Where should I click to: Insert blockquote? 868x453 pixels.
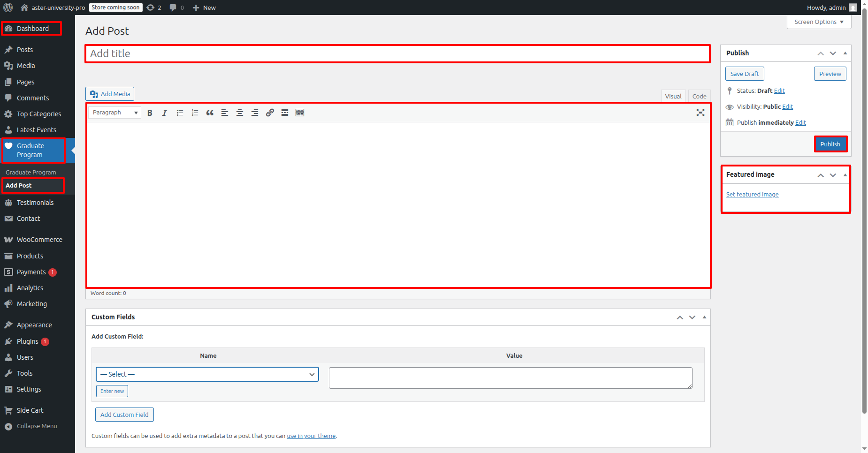tap(210, 113)
